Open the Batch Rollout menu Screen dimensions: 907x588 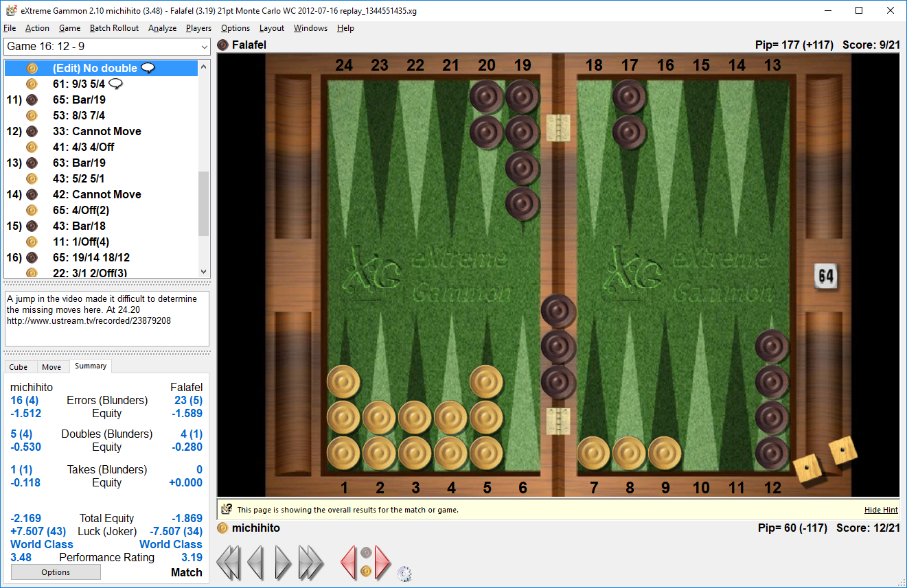click(x=114, y=28)
